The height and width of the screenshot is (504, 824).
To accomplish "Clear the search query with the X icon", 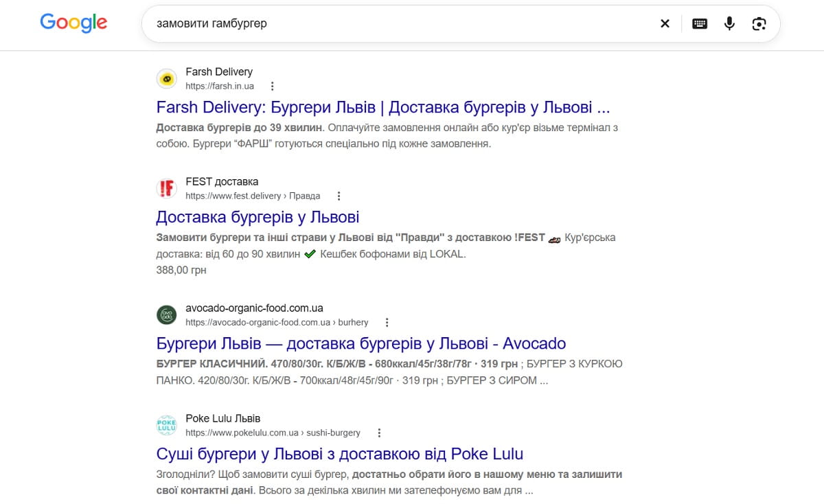I will [x=665, y=23].
